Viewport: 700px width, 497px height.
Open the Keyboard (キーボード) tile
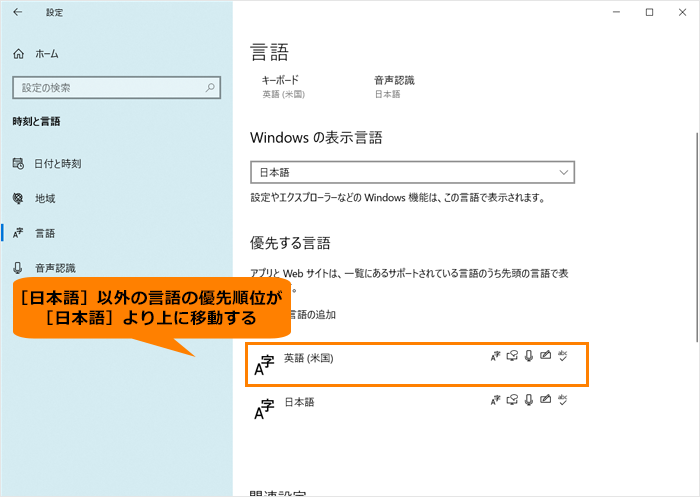pos(283,87)
